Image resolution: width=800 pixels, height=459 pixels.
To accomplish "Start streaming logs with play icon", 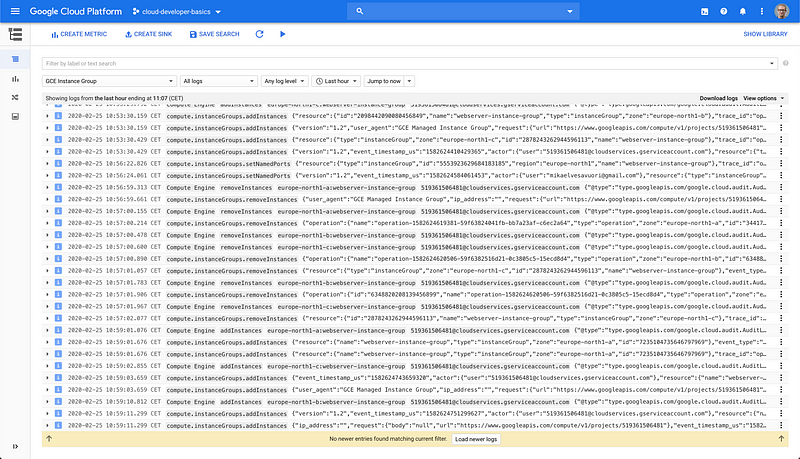I will pos(282,34).
